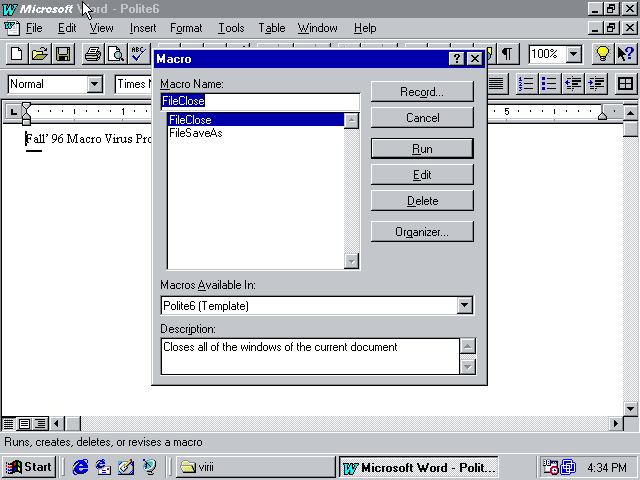Click the View Channels quick launch icon

149,467
